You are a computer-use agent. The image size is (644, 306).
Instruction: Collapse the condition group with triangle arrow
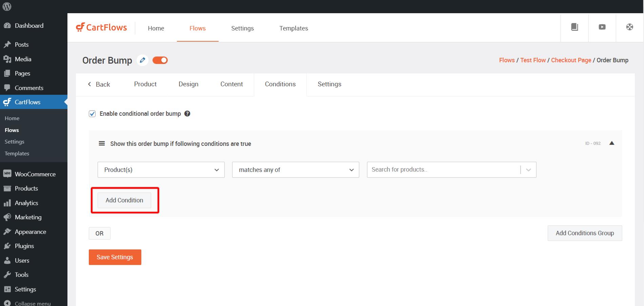[x=612, y=143]
